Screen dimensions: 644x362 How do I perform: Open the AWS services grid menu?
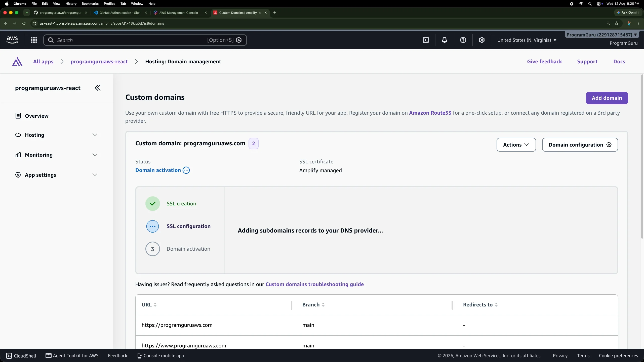tap(34, 40)
